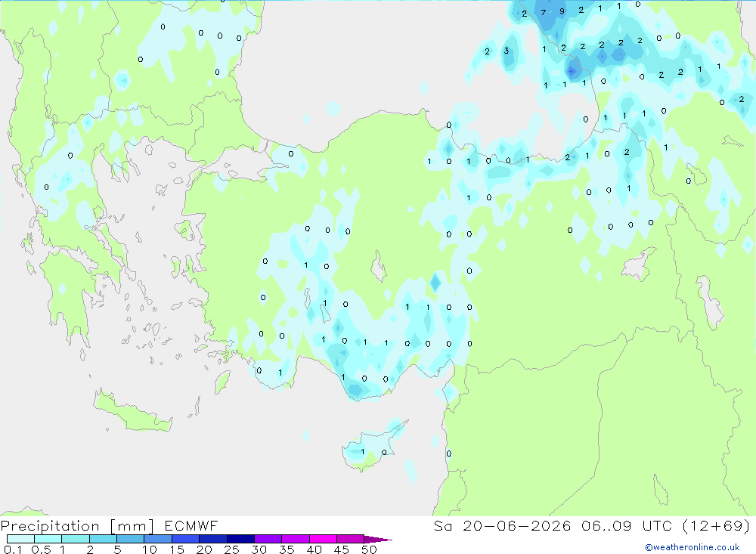Select the lightest cyan 0.1–0.5 legend swatch
756x554 pixels.
click(x=20, y=539)
